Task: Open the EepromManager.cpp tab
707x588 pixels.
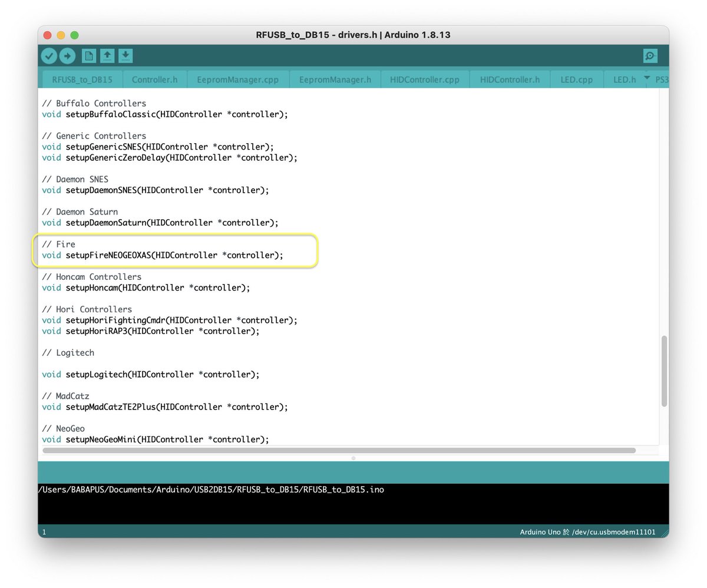Action: click(238, 80)
